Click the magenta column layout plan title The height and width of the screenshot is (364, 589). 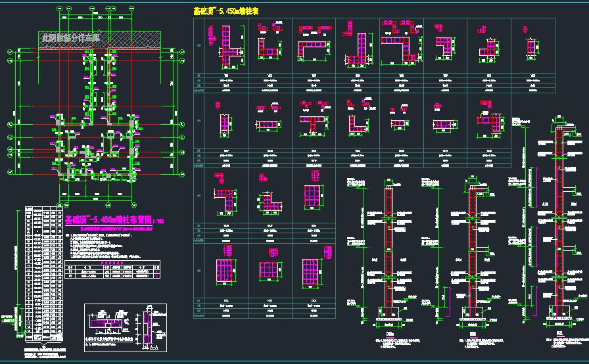click(x=108, y=219)
